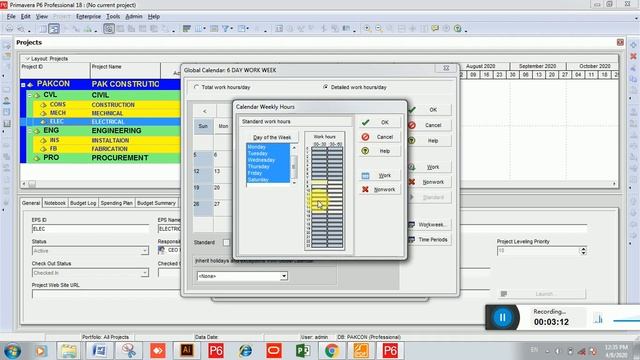The height and width of the screenshot is (360, 640).
Task: Click the Windows Start button
Action: point(12,351)
